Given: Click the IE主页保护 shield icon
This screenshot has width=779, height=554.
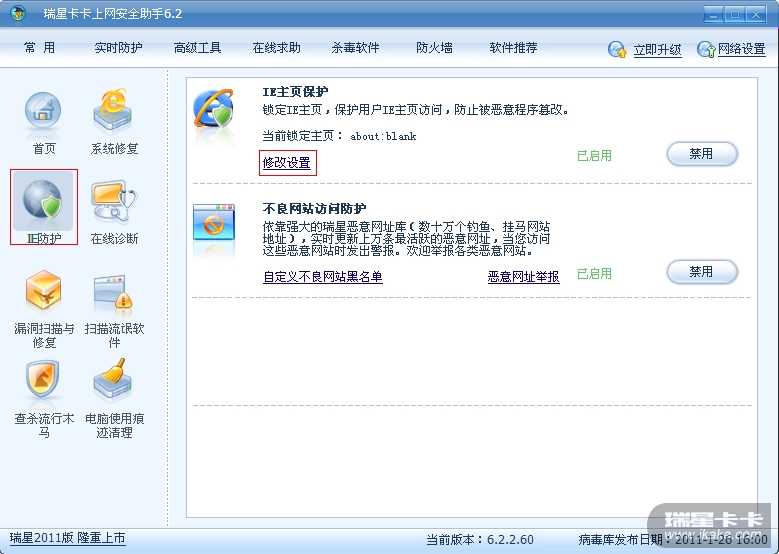Looking at the screenshot, I should pos(214,109).
